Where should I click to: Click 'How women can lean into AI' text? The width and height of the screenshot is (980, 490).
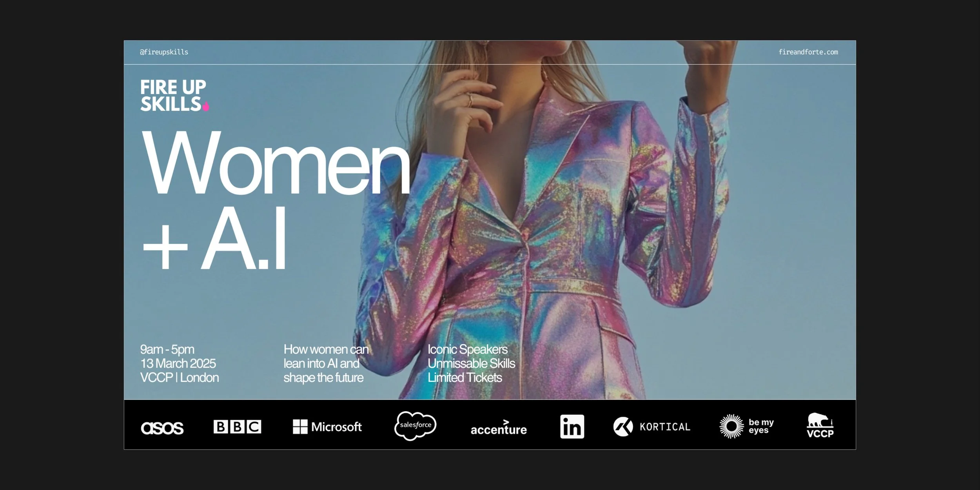(x=325, y=356)
